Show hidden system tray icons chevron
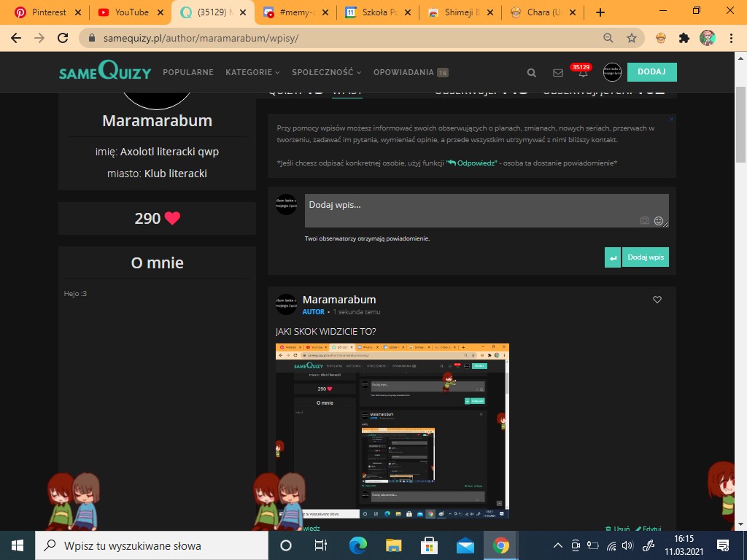 click(x=558, y=545)
